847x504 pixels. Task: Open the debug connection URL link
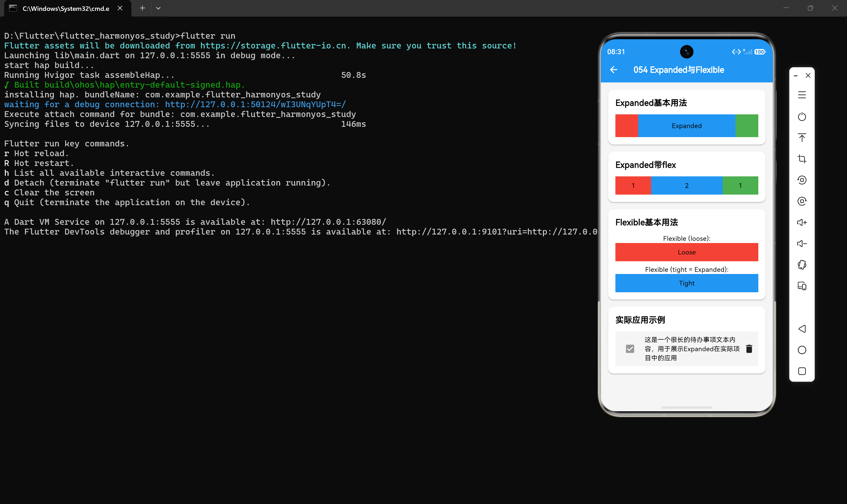pyautogui.click(x=255, y=105)
